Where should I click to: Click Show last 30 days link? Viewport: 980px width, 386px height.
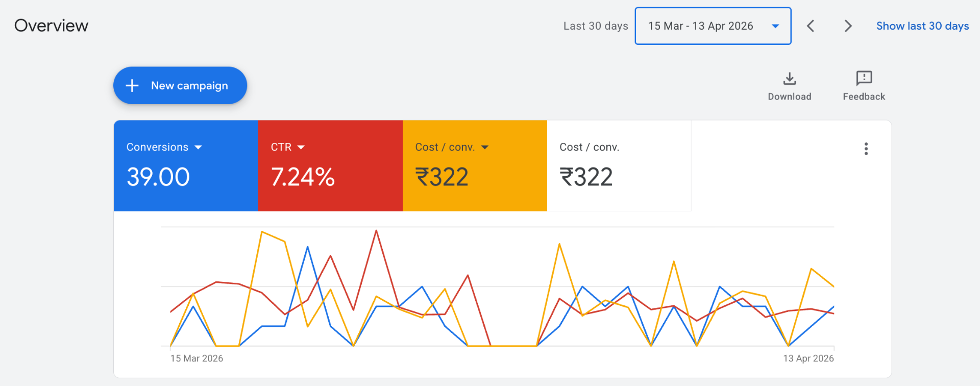922,26
